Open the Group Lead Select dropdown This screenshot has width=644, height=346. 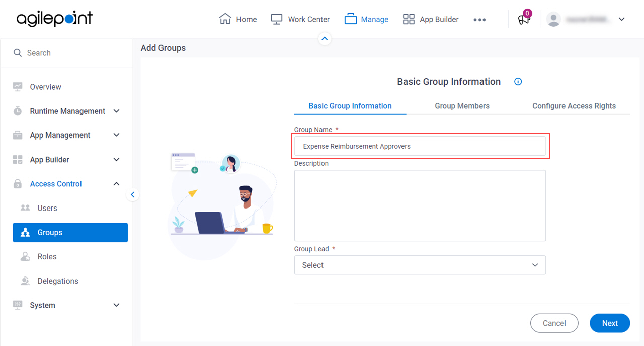[420, 265]
